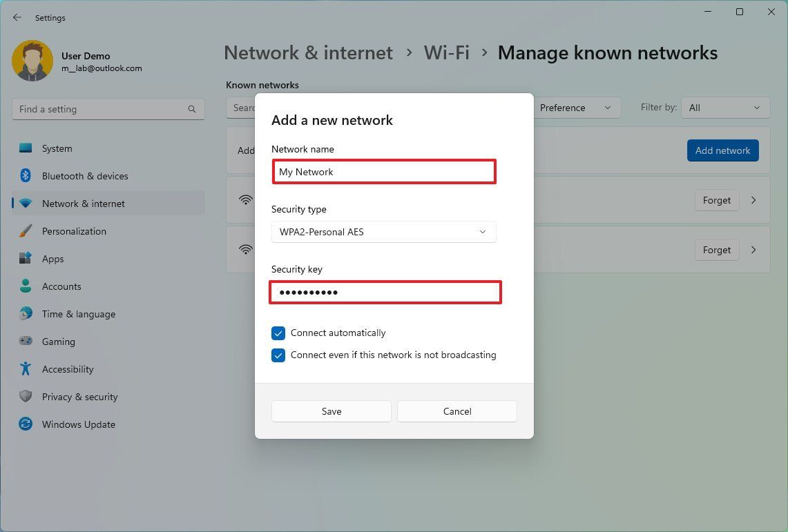Select the User Demo profile avatar
This screenshot has height=532, width=788.
point(32,61)
